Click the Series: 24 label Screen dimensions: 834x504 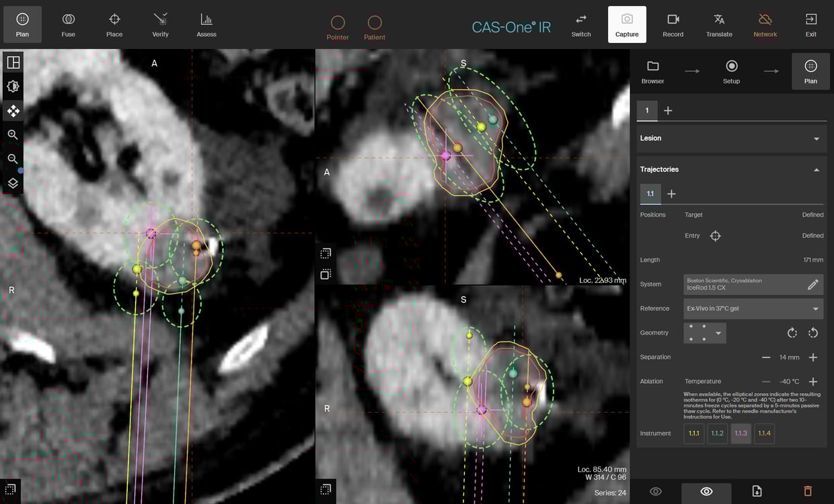pyautogui.click(x=611, y=493)
